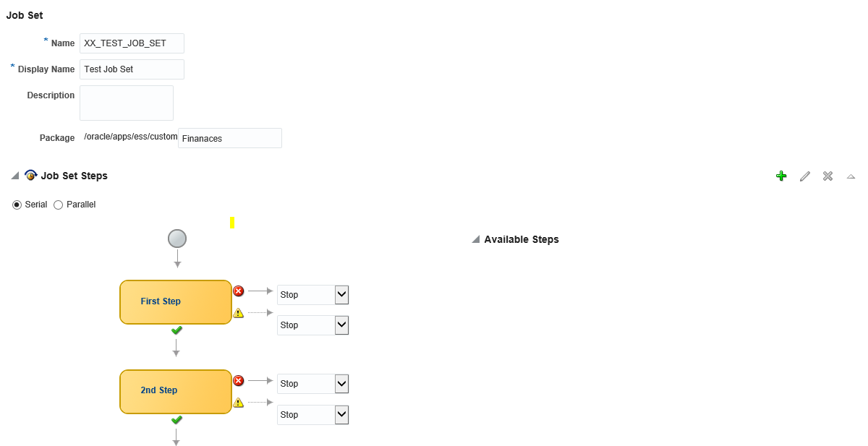Select the Serial radio button
The image size is (868, 446).
[x=17, y=205]
